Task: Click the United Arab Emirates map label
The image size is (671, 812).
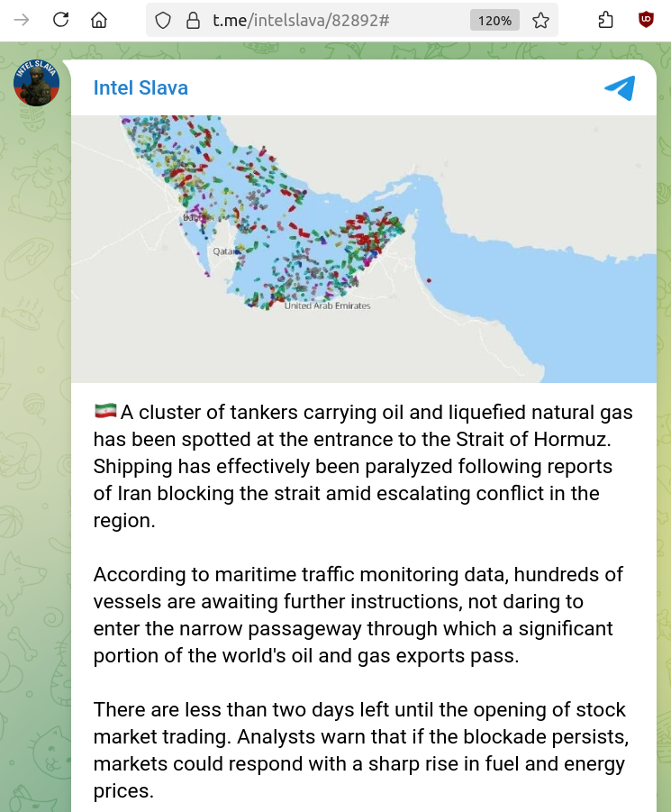Action: click(x=327, y=306)
